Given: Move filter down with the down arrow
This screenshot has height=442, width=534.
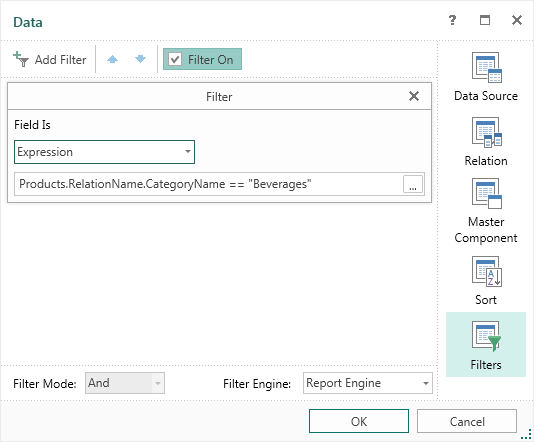Looking at the screenshot, I should (x=140, y=60).
